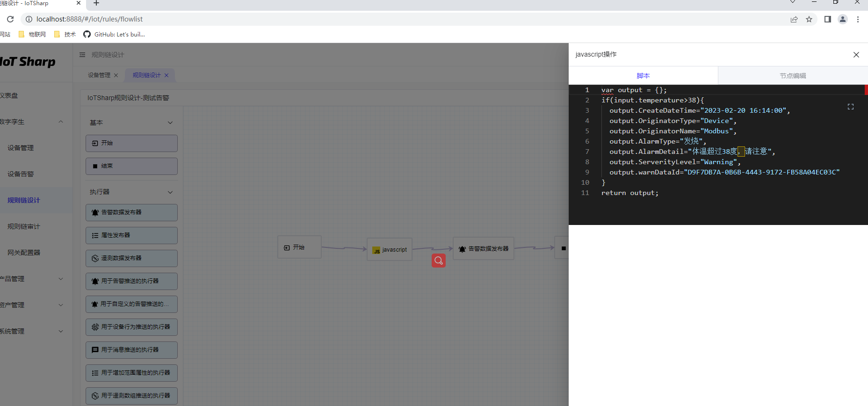Image resolution: width=868 pixels, height=406 pixels.
Task: Click the browser share icon
Action: pos(794,19)
